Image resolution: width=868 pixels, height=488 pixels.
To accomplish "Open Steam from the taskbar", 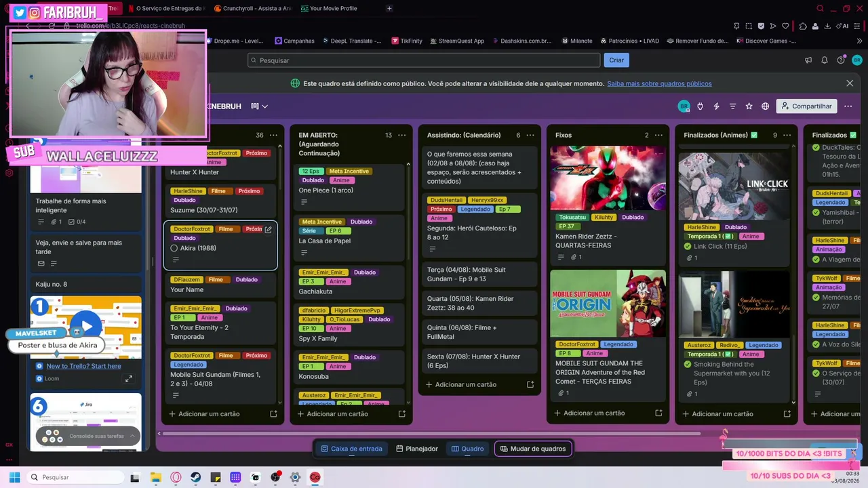I will click(x=196, y=477).
